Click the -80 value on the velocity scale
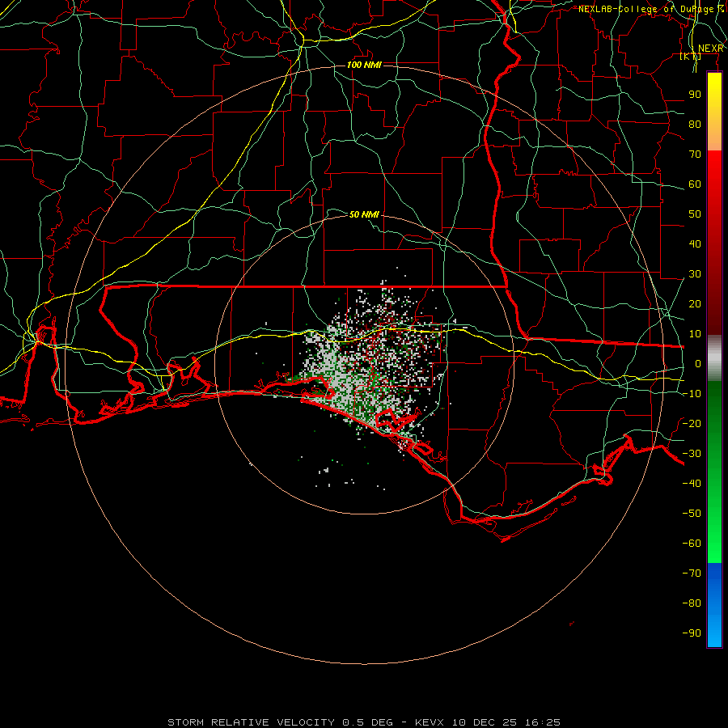728x728 pixels. pyautogui.click(x=692, y=603)
